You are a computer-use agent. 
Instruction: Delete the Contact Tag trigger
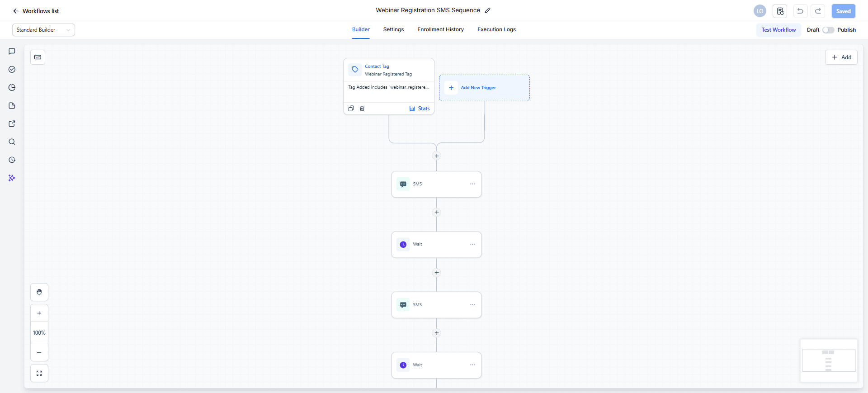(x=362, y=109)
